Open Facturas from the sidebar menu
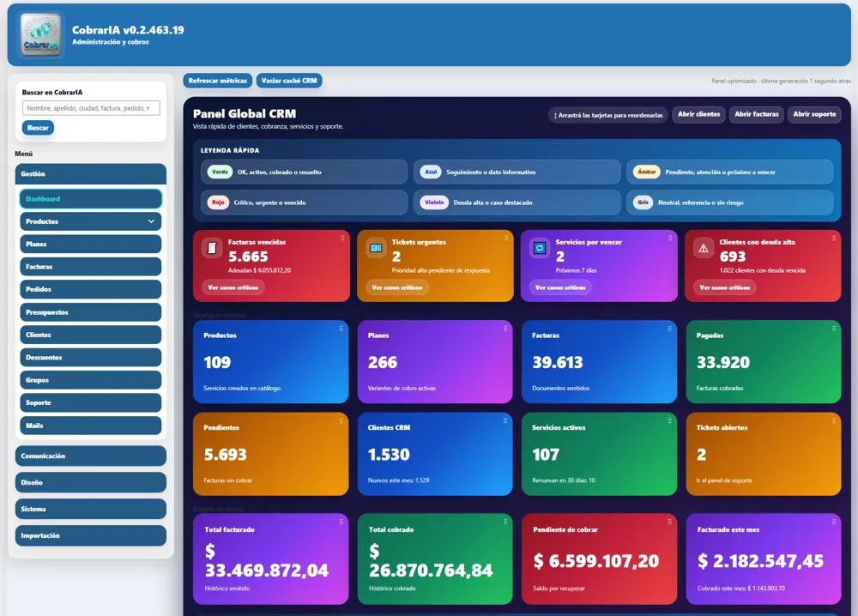The width and height of the screenshot is (858, 616). click(90, 267)
